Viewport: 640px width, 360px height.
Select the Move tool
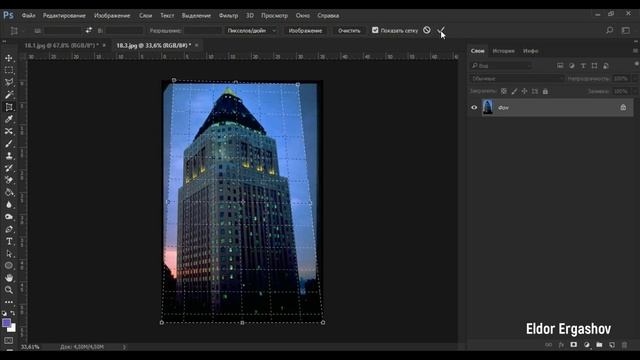(9, 58)
